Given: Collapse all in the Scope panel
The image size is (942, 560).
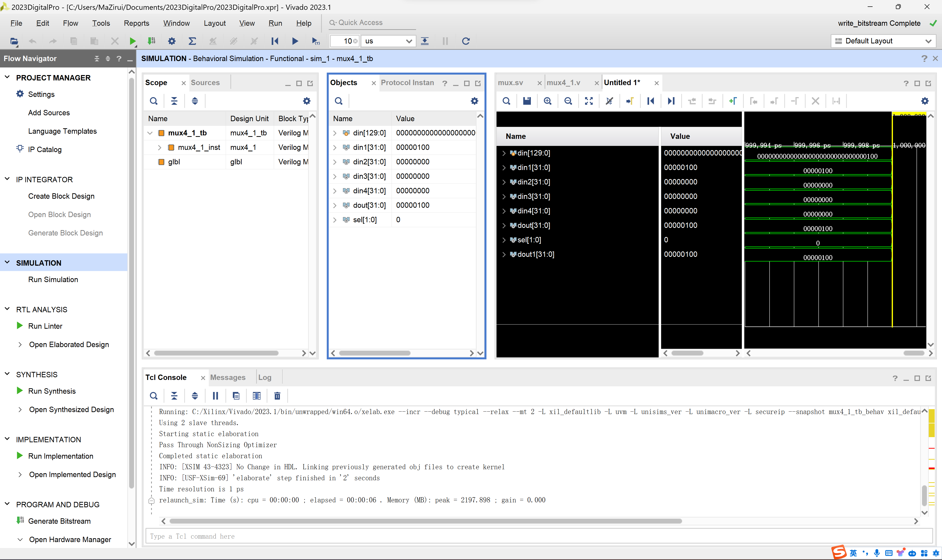Looking at the screenshot, I should (174, 101).
